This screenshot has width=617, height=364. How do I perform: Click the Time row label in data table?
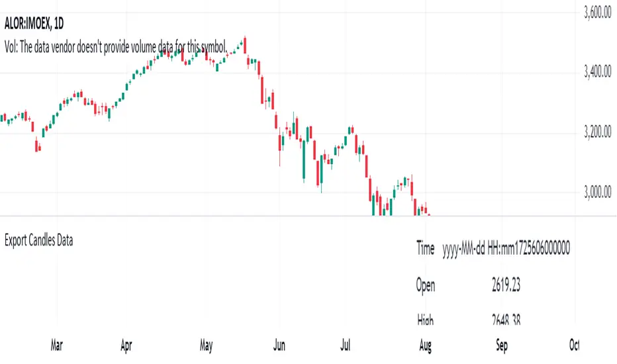[426, 249]
